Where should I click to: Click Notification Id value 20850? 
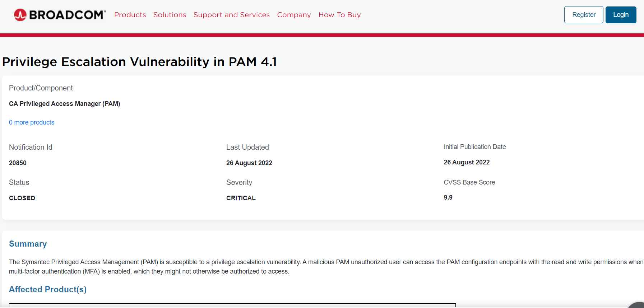(x=18, y=163)
